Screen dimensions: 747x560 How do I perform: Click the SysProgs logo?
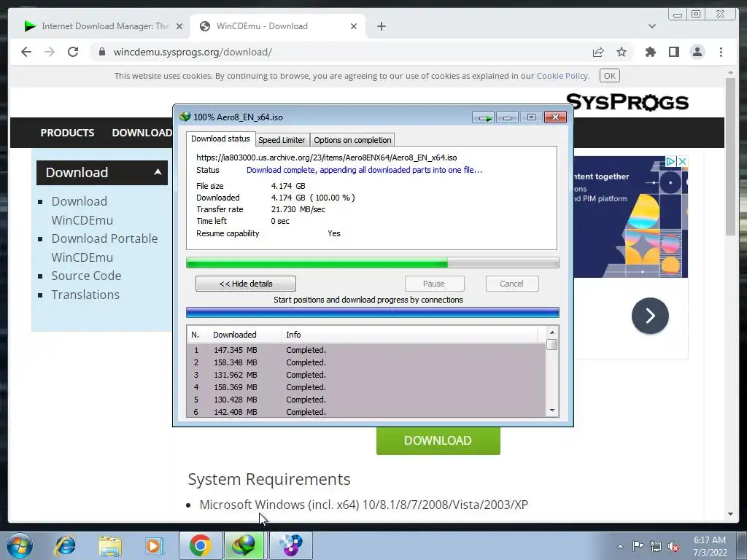[627, 102]
